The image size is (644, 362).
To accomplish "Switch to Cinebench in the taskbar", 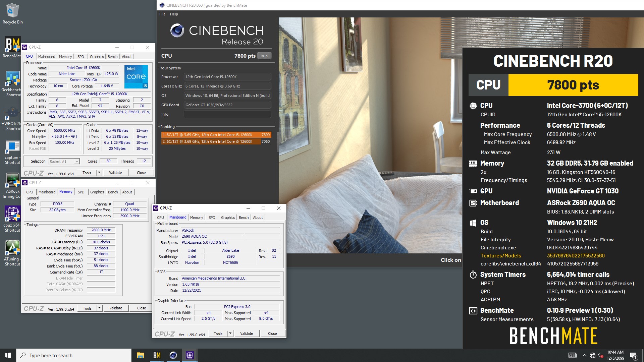I will (173, 355).
